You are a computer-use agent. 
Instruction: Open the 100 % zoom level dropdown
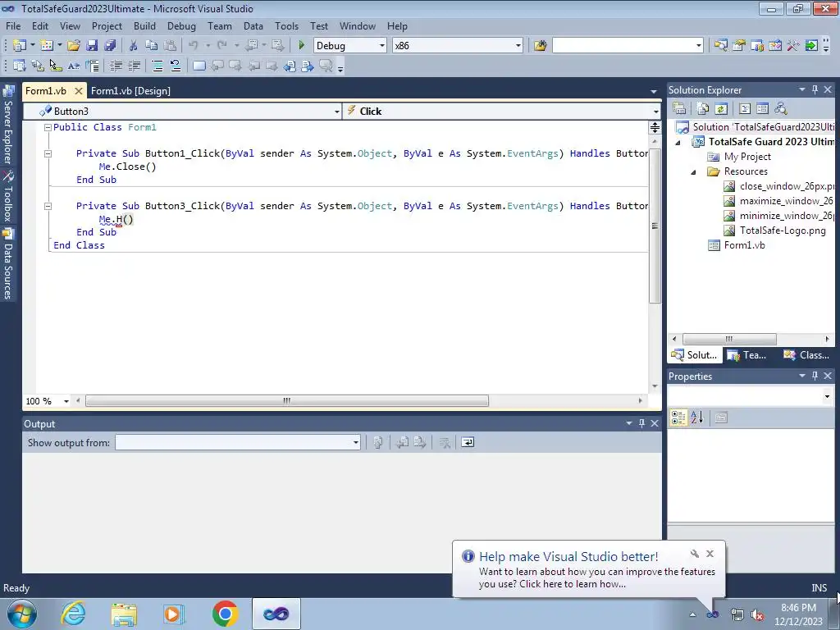coord(66,401)
